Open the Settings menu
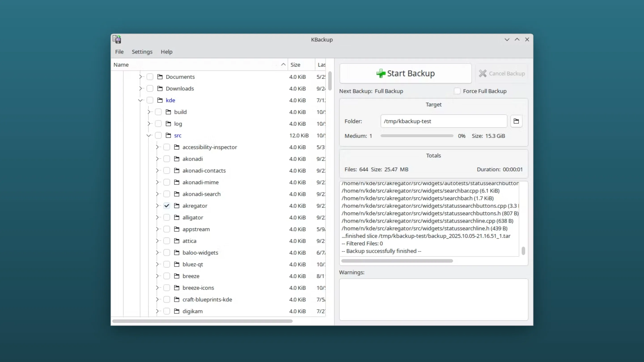The width and height of the screenshot is (644, 362). pos(142,52)
